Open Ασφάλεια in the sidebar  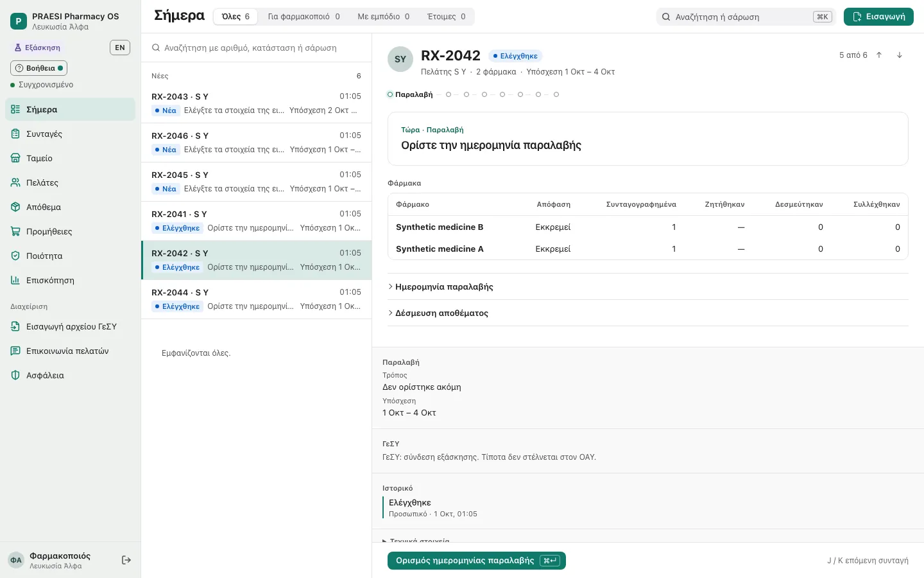71,375
